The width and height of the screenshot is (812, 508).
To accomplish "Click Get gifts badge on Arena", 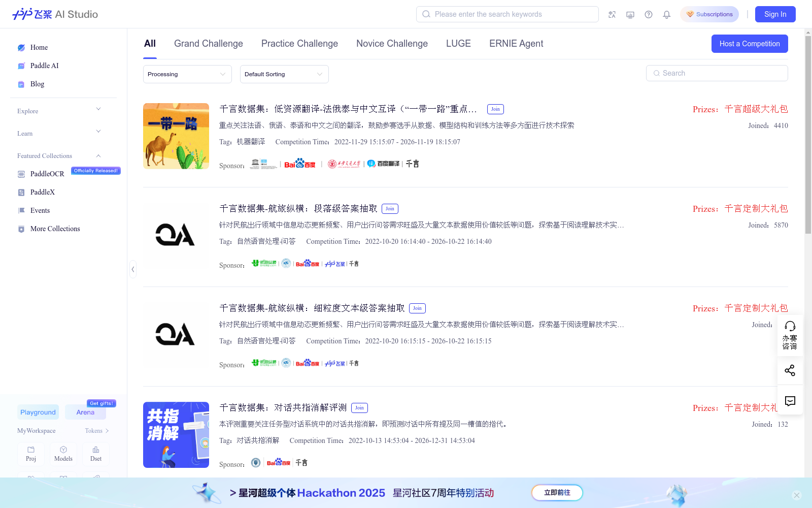I will (x=101, y=403).
